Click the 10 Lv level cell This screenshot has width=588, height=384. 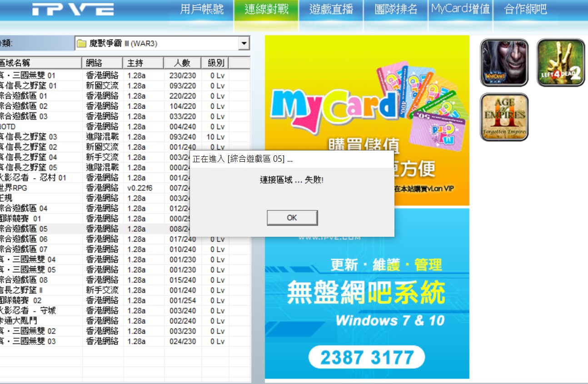[215, 137]
